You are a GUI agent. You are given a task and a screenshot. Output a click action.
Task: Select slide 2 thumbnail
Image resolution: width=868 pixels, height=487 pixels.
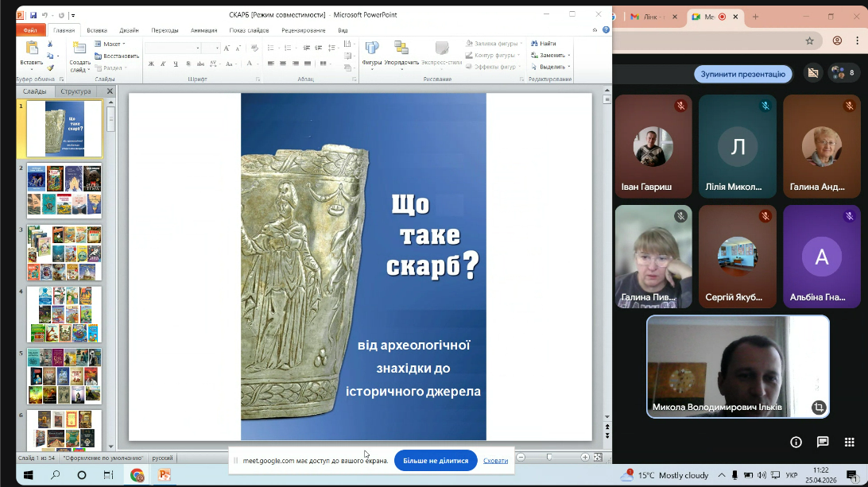pyautogui.click(x=64, y=191)
